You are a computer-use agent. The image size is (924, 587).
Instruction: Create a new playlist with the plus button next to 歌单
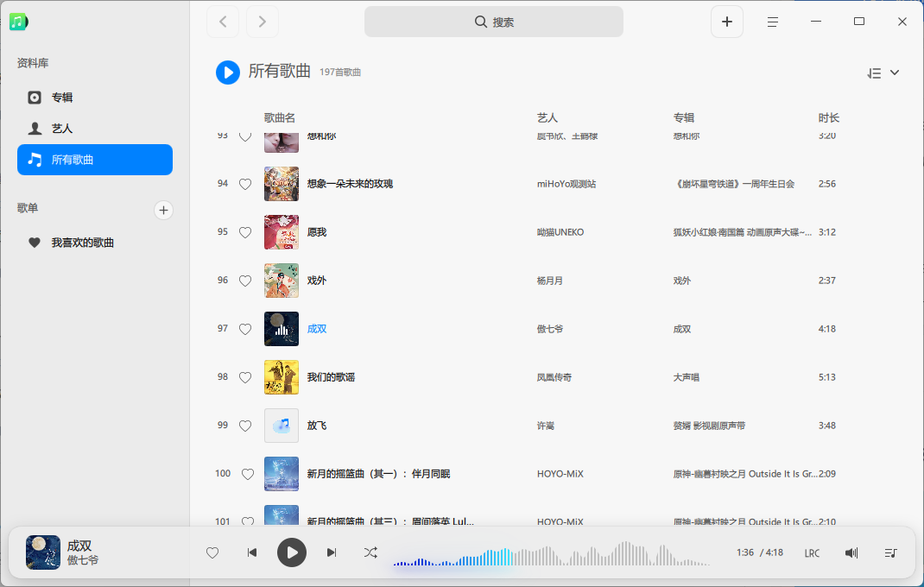click(x=163, y=210)
